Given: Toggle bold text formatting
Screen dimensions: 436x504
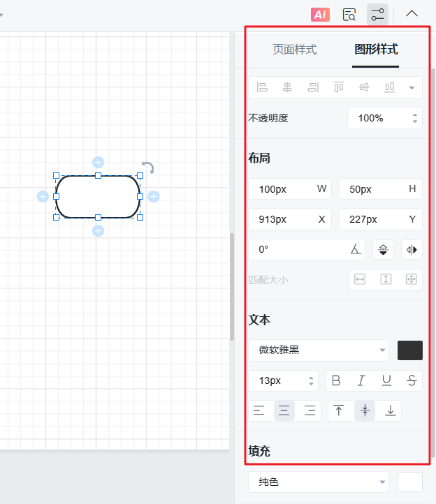Looking at the screenshot, I should [x=336, y=380].
